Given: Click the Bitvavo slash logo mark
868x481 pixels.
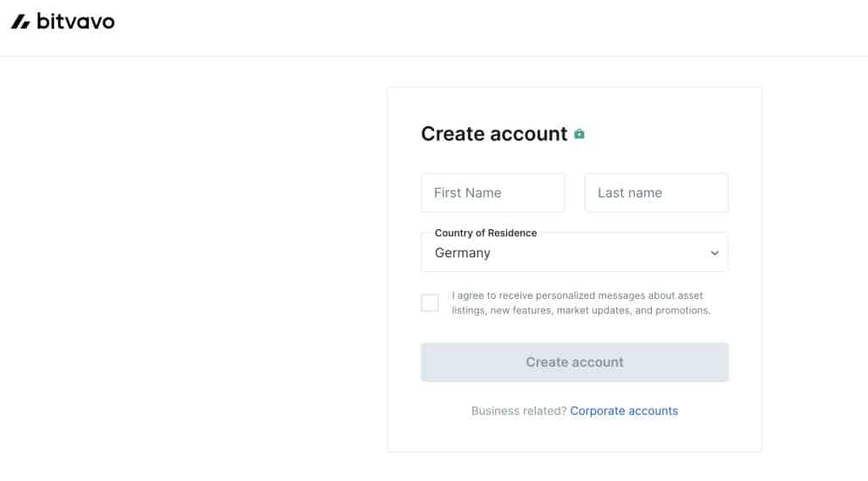Looking at the screenshot, I should tap(20, 21).
